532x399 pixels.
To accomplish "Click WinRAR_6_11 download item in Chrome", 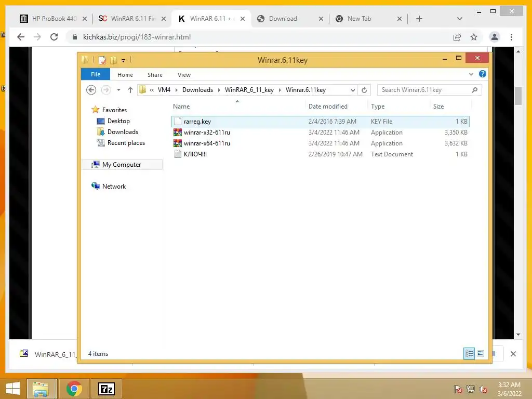I will [48, 354].
